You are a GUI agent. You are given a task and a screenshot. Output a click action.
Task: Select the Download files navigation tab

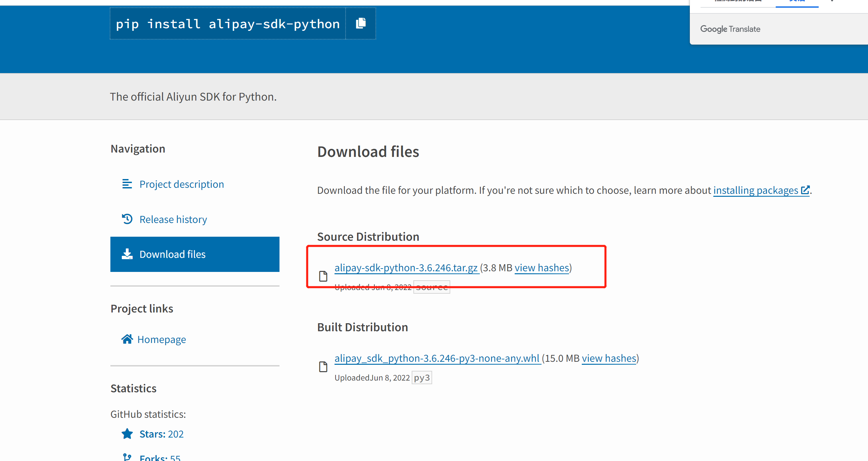click(x=194, y=254)
